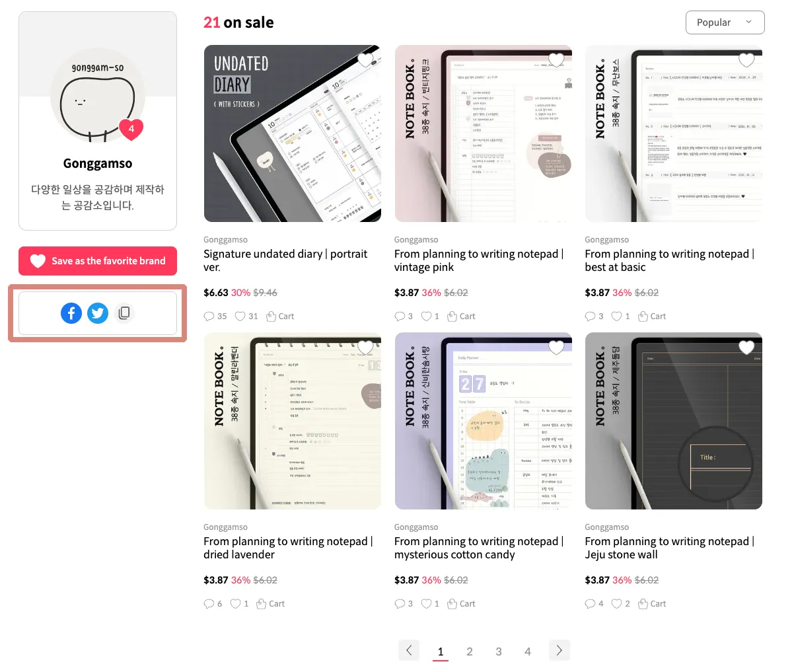Viewport: 794px width, 672px height.
Task: Copy brand link icon
Action: click(x=124, y=313)
